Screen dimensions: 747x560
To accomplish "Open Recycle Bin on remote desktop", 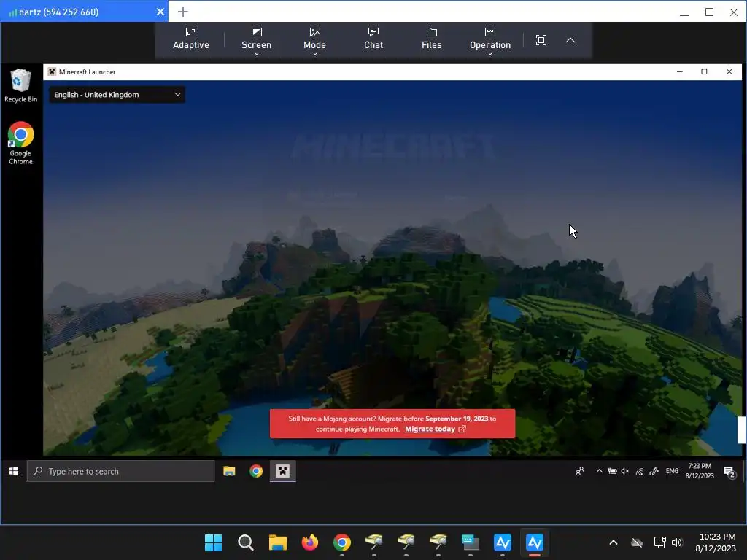I will (20, 85).
